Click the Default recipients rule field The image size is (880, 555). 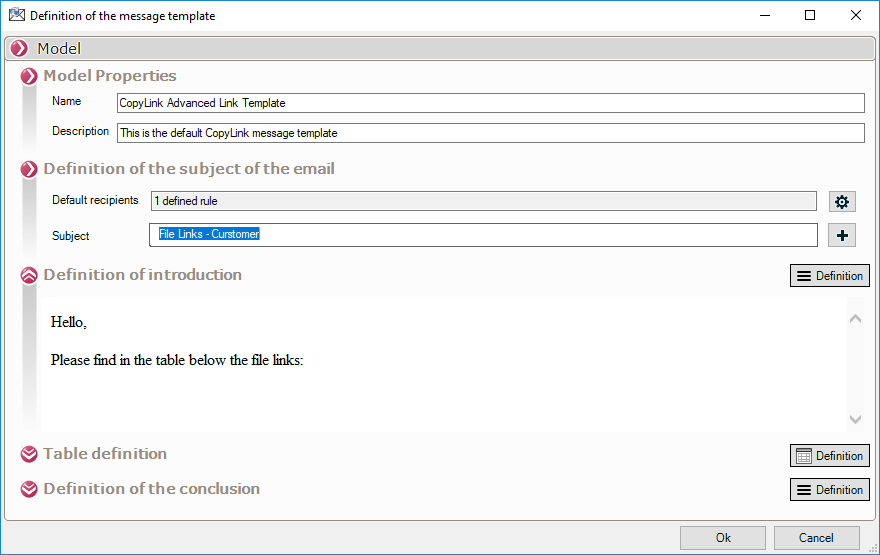click(x=483, y=201)
